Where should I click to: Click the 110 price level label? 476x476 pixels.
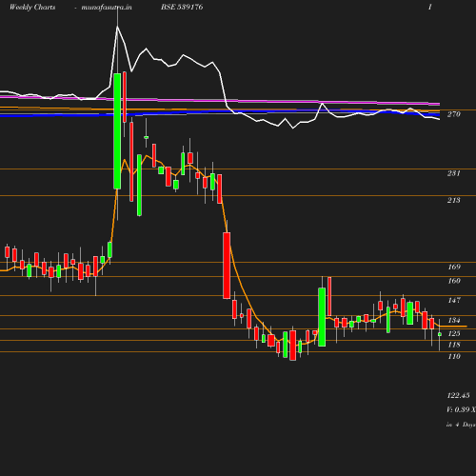(454, 356)
